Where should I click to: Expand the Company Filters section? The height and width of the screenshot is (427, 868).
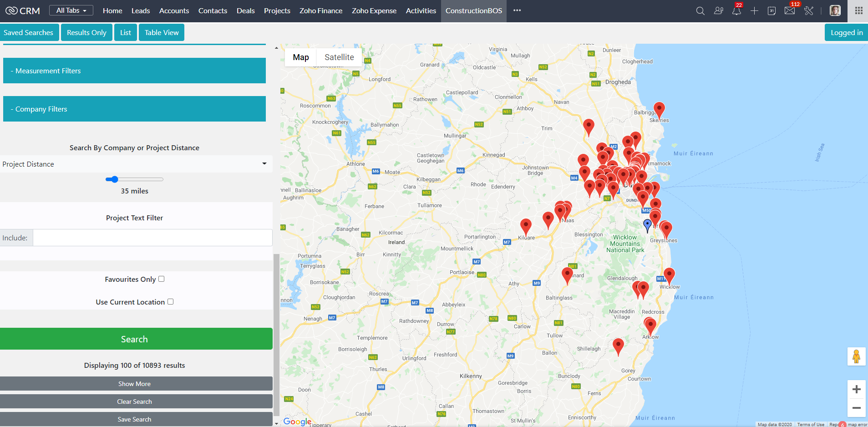tap(134, 109)
